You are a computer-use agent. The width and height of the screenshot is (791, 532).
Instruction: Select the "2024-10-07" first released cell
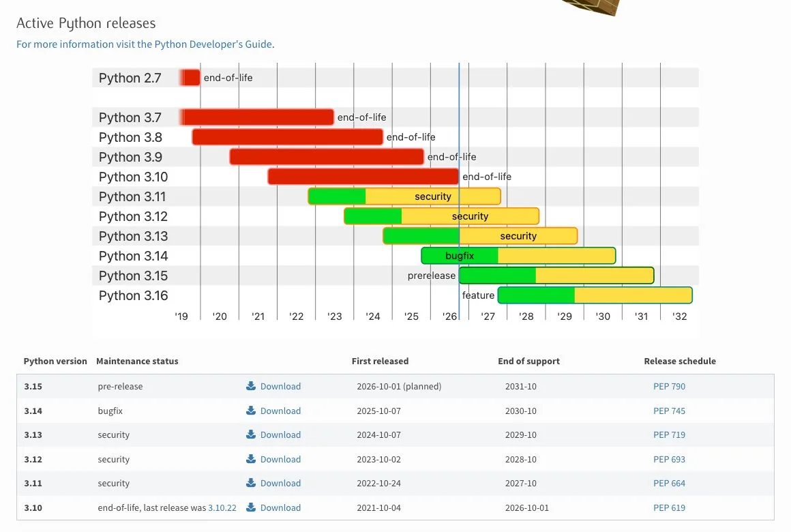click(379, 434)
